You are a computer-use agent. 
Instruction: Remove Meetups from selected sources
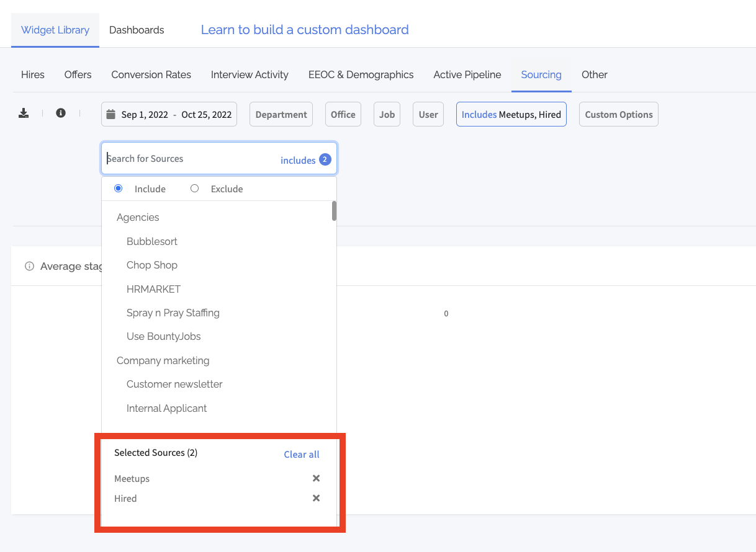316,478
